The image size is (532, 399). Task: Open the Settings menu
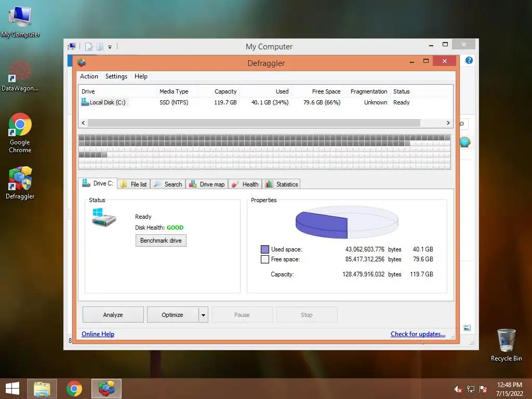coord(116,76)
